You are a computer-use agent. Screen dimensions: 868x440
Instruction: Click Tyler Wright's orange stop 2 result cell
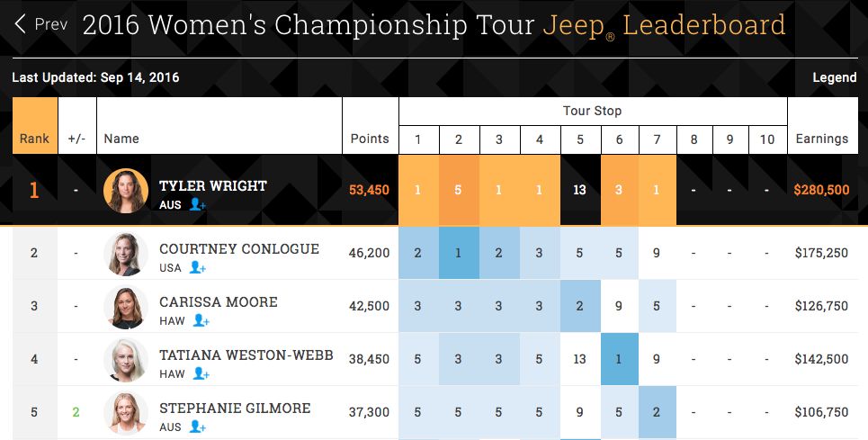[459, 190]
